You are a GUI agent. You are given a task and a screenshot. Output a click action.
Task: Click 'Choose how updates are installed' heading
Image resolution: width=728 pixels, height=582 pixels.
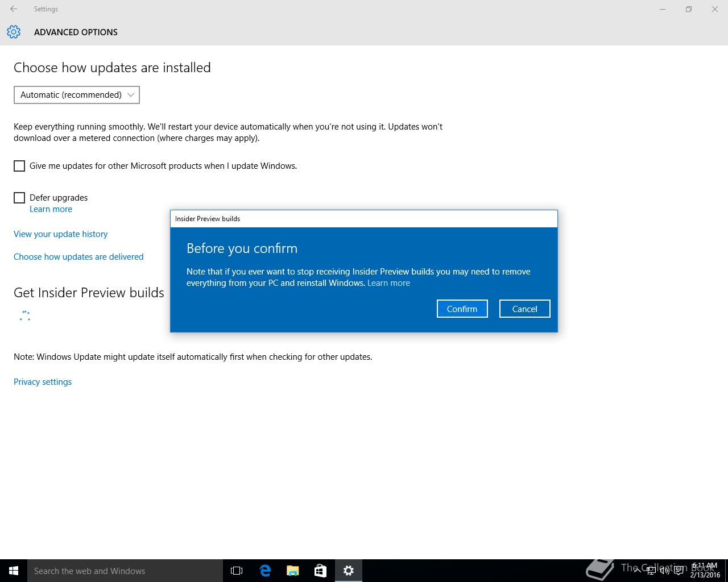tap(112, 68)
